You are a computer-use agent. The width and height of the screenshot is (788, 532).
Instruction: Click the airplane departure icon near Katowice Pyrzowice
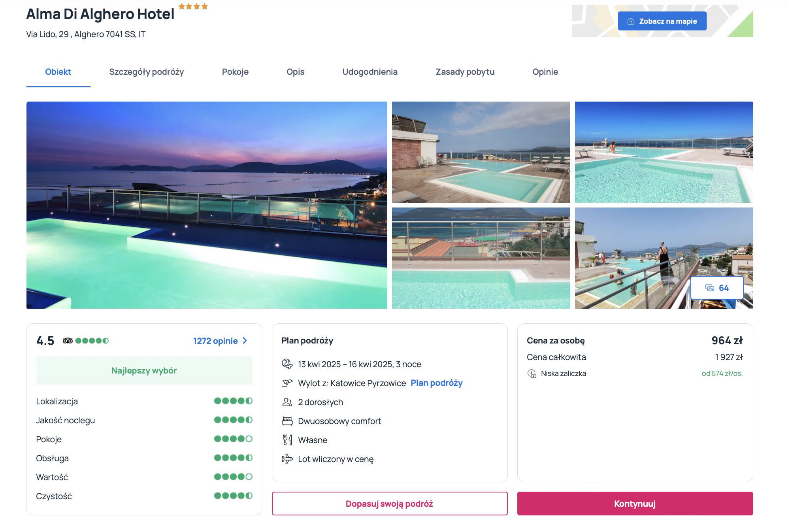tap(287, 383)
